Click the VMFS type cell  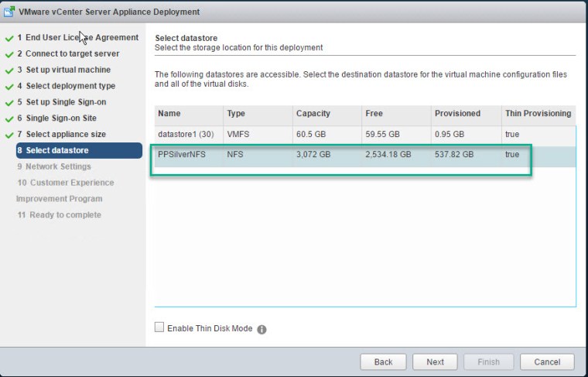click(x=238, y=134)
